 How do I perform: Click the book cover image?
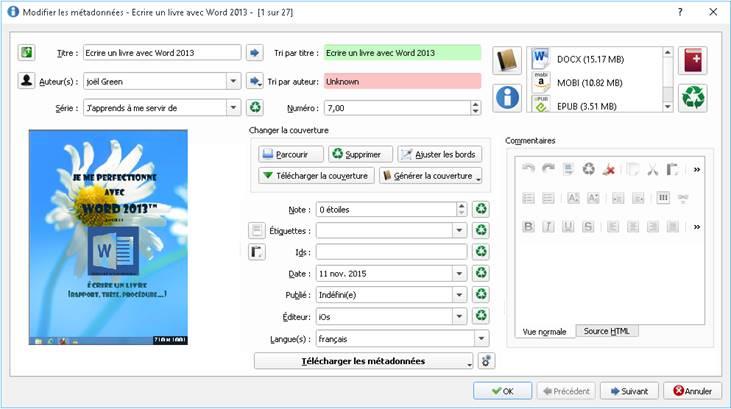point(108,237)
